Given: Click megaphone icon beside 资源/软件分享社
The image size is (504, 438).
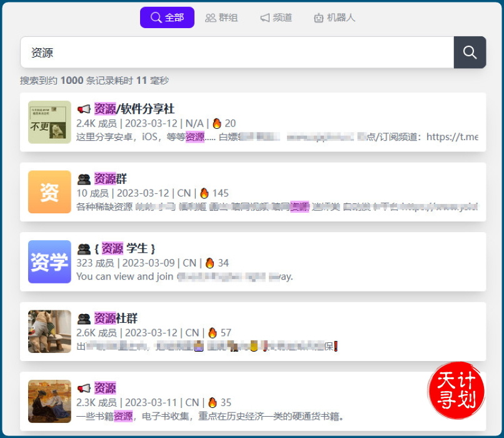Looking at the screenshot, I should (x=84, y=109).
